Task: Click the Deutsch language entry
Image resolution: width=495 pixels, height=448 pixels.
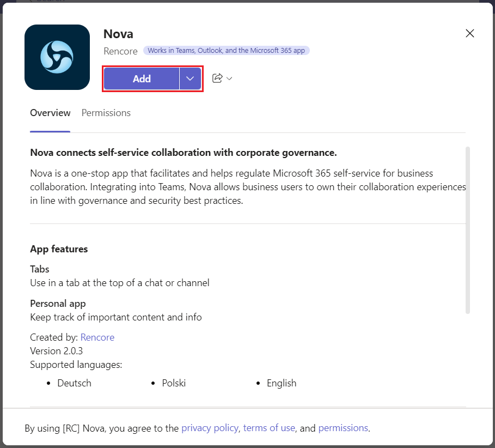Action: click(x=74, y=383)
